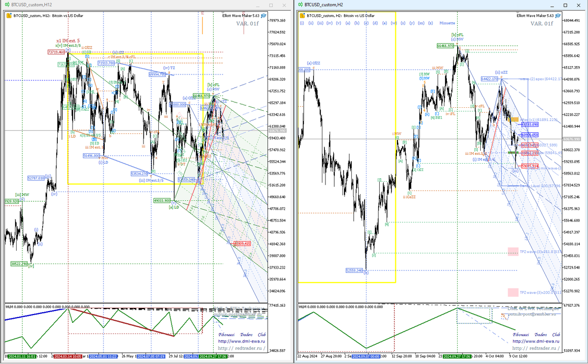This screenshot has width=588, height=364.
Task: Click the 2024.09.07 00:00 date marker in H2
Action: [x=366, y=357]
